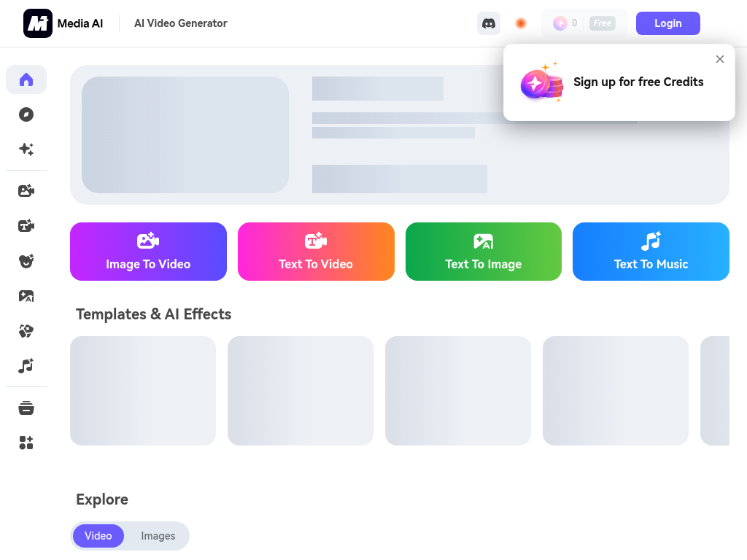This screenshot has width=747, height=560.
Task: Launch the Image To Video tool card
Action: pos(148,252)
